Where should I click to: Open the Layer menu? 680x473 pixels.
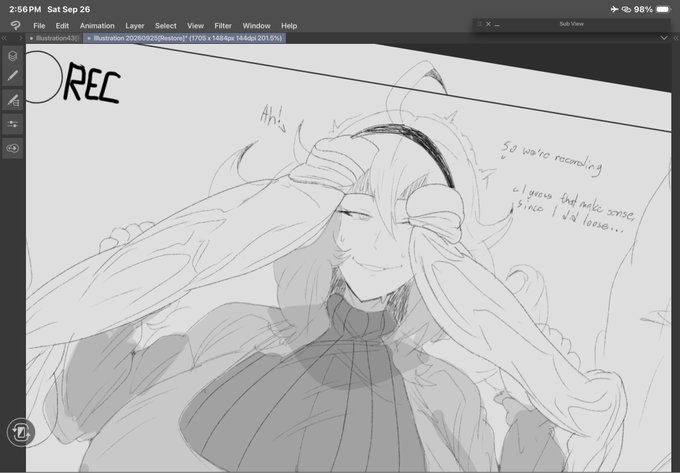tap(134, 26)
